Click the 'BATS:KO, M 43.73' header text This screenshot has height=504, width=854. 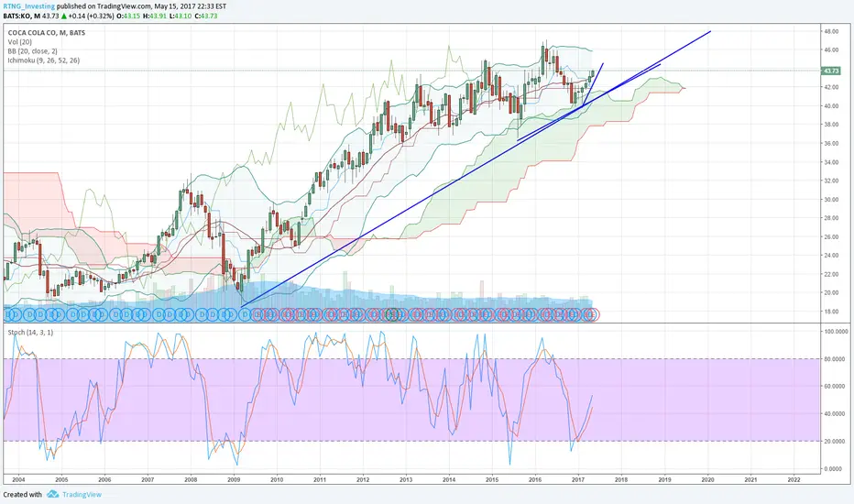[x=31, y=16]
